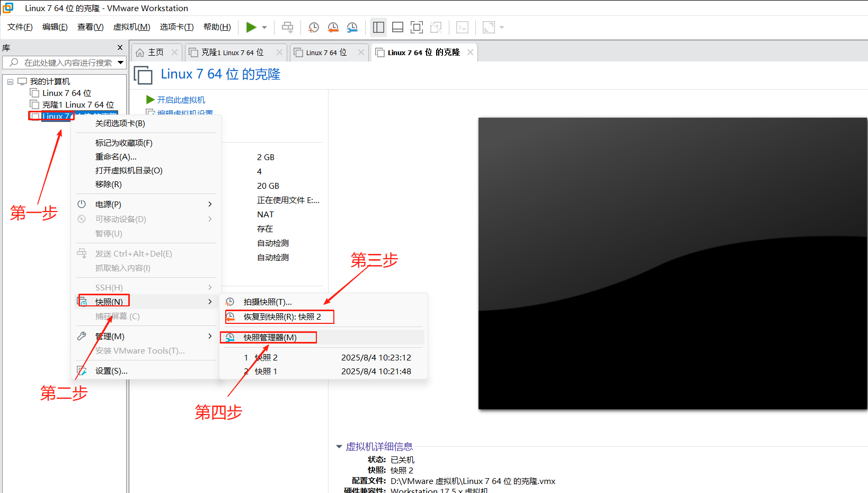Open the 查看(V) menu
Viewport: 868px width, 493px height.
click(x=91, y=27)
